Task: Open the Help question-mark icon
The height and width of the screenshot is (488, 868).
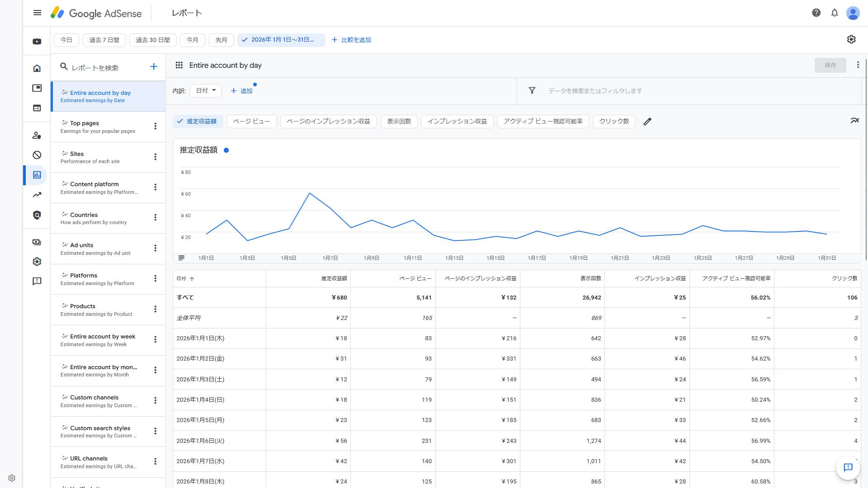Action: pos(816,13)
